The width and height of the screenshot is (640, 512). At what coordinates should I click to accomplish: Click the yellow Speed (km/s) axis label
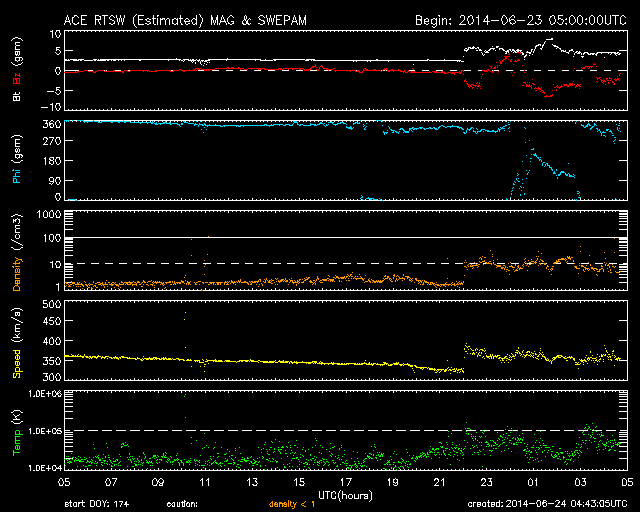click(x=17, y=341)
